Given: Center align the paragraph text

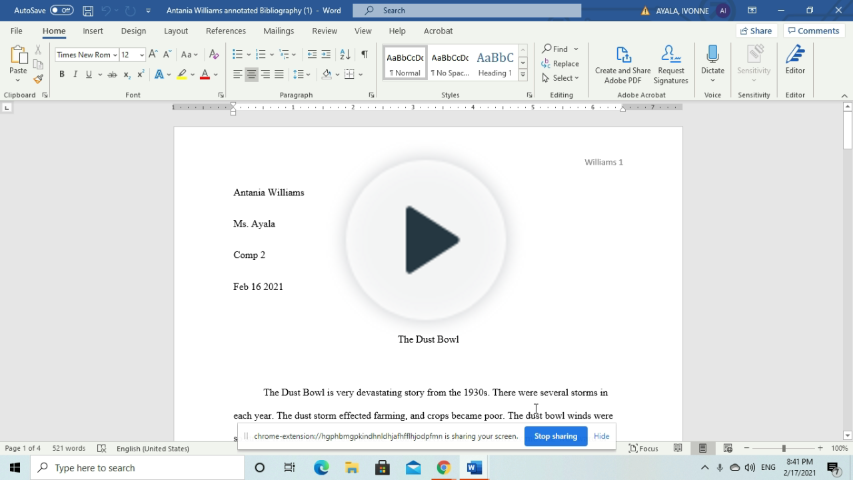Looking at the screenshot, I should tap(251, 75).
